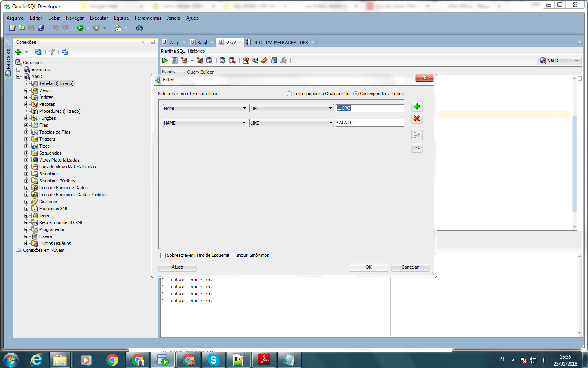Expand the Pacotes tree node
The image size is (588, 368).
coord(26,104)
